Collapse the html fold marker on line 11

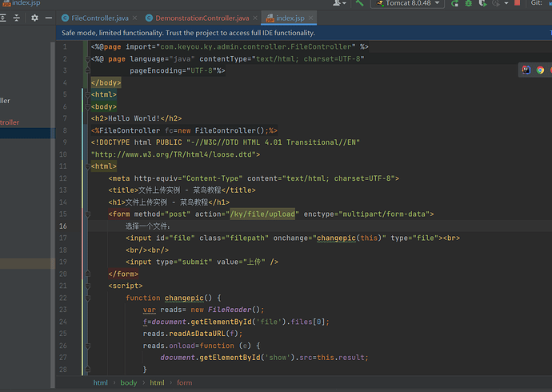tap(88, 166)
